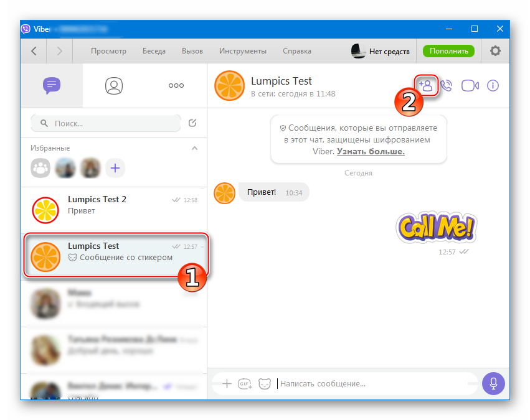
Task: Open chat info panel icon
Action: 493,86
